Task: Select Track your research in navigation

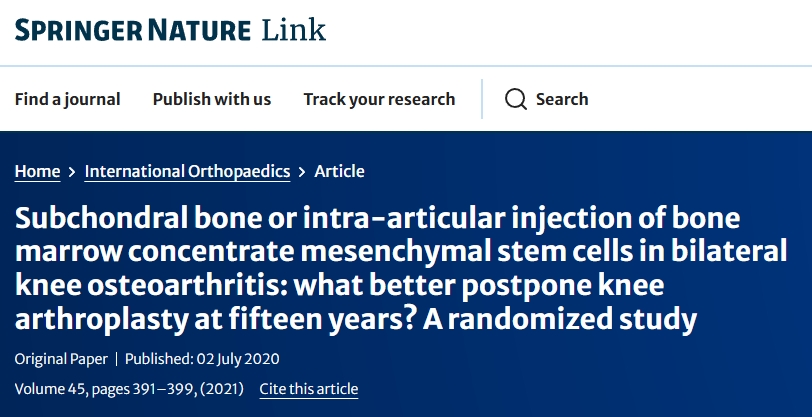Action: [379, 99]
